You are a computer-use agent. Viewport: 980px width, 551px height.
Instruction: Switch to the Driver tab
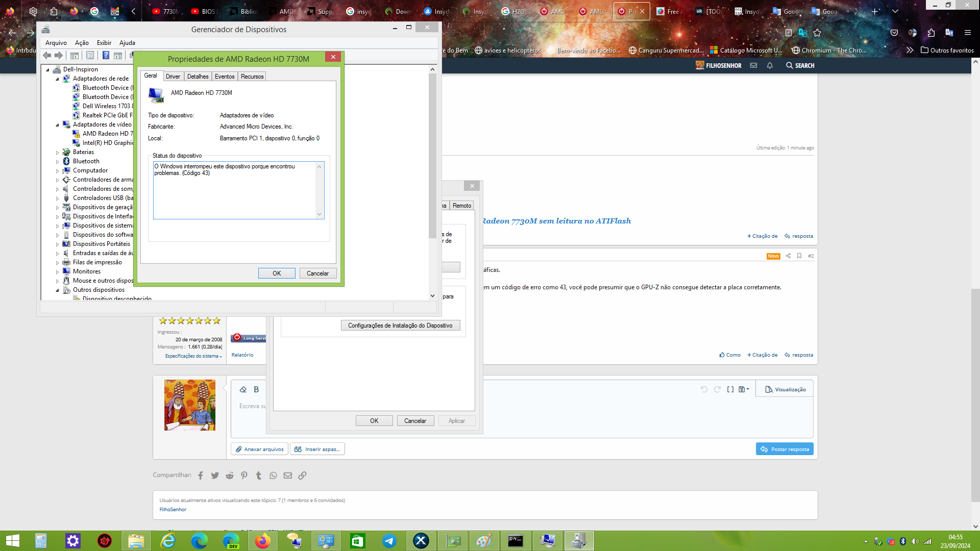[x=173, y=77]
